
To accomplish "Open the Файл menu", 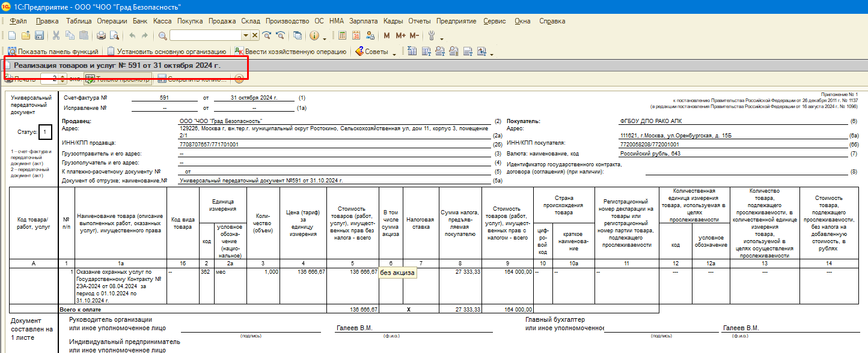I will click(x=19, y=21).
